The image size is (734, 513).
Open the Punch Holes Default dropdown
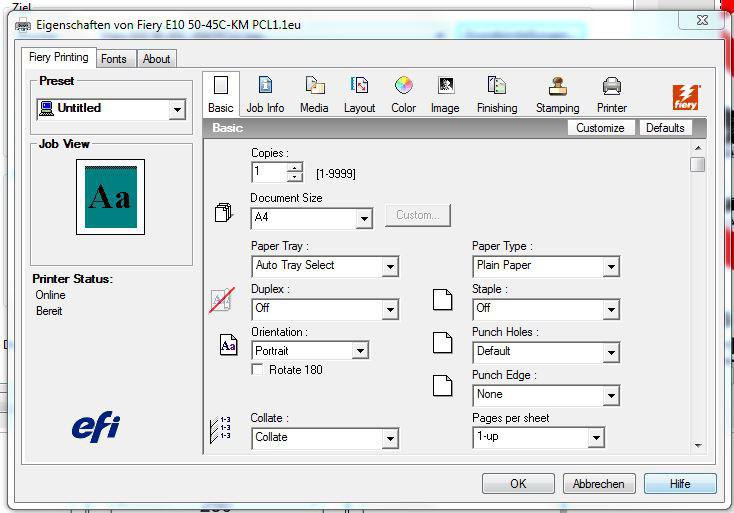[611, 352]
